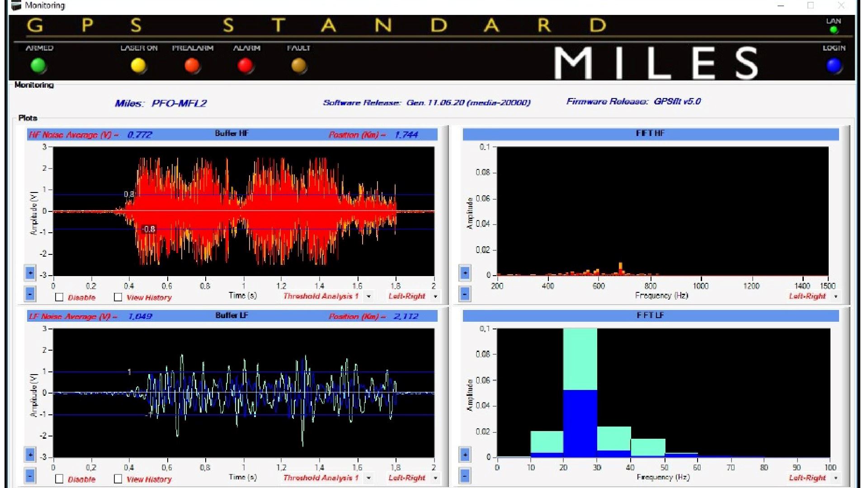Click the yellow LASER ON indicator
This screenshot has height=488, width=868.
click(138, 66)
